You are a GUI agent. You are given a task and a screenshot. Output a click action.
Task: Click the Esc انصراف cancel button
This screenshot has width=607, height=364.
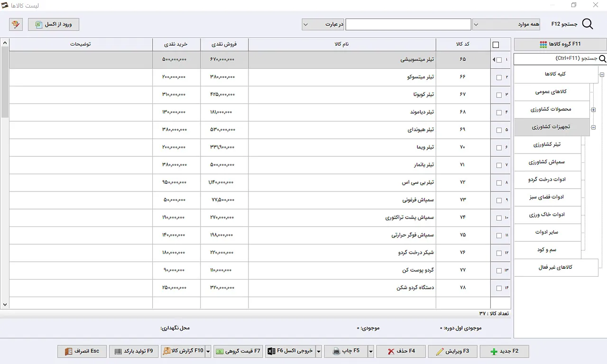(x=83, y=351)
